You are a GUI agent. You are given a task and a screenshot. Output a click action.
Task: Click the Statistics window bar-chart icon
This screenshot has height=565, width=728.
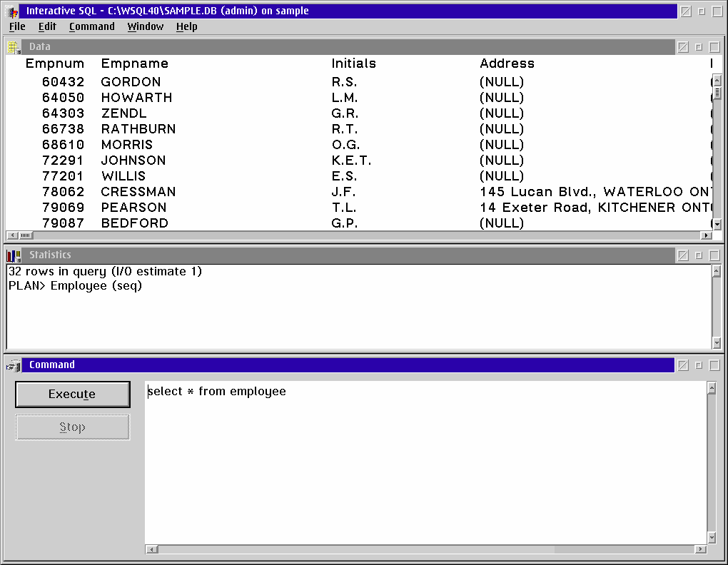[x=14, y=255]
